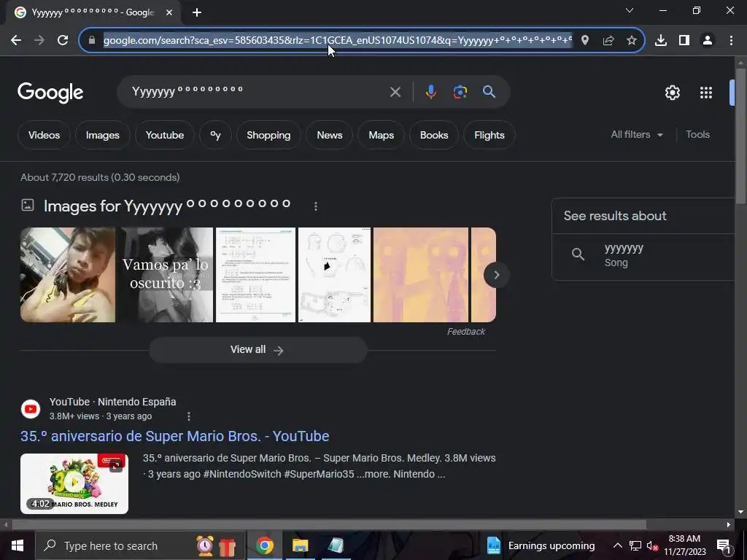Viewport: 747px width, 560px height.
Task: Open the orange-tinted image thumbnail
Action: [421, 275]
